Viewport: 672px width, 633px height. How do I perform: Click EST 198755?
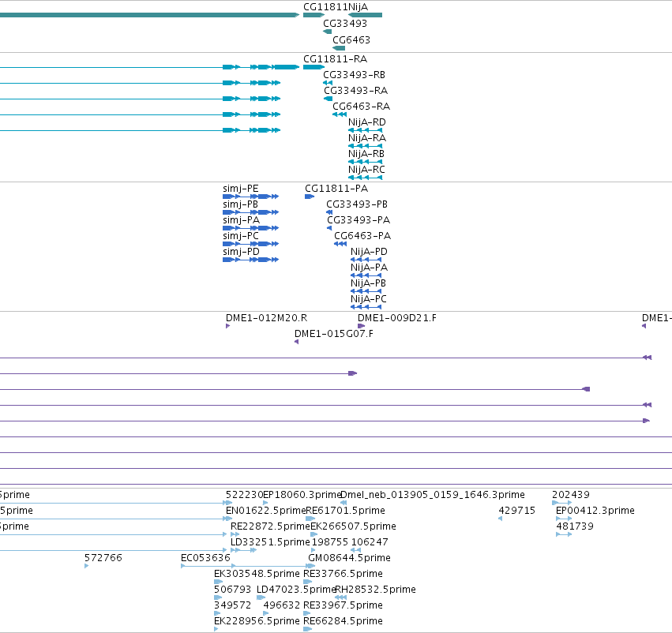coord(313,550)
